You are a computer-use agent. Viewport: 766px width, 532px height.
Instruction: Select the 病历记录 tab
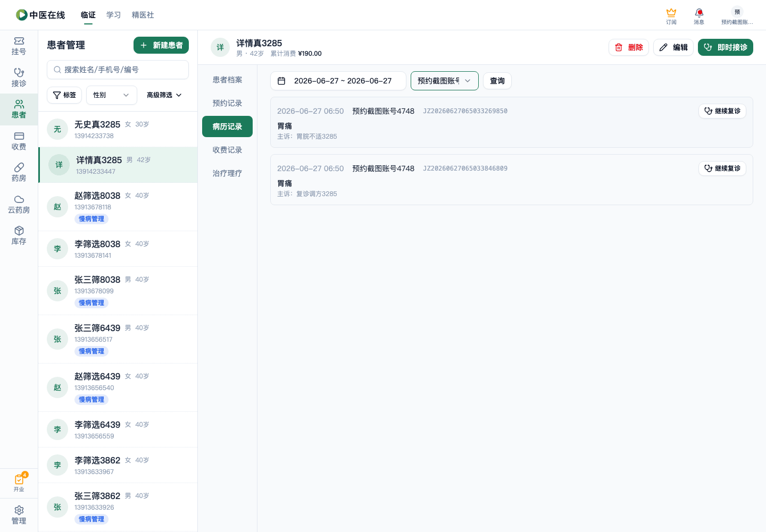pyautogui.click(x=227, y=126)
